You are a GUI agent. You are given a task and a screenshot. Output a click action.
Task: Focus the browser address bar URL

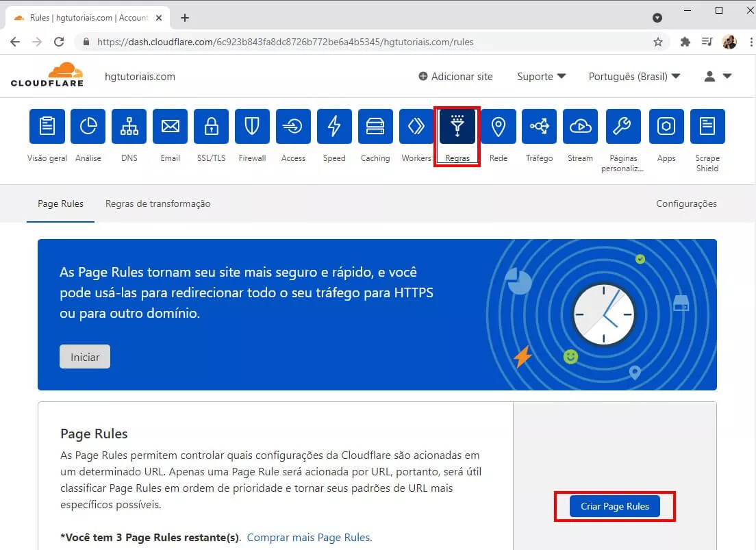click(286, 42)
